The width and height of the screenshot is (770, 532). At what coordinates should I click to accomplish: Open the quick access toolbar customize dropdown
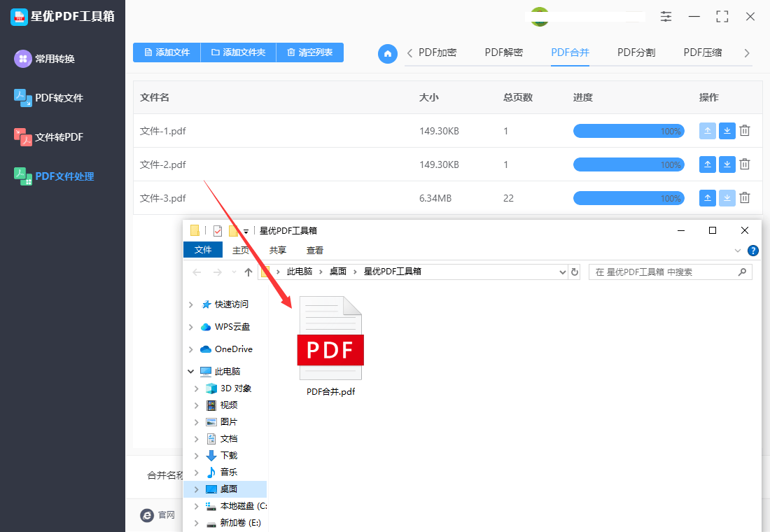pyautogui.click(x=246, y=232)
